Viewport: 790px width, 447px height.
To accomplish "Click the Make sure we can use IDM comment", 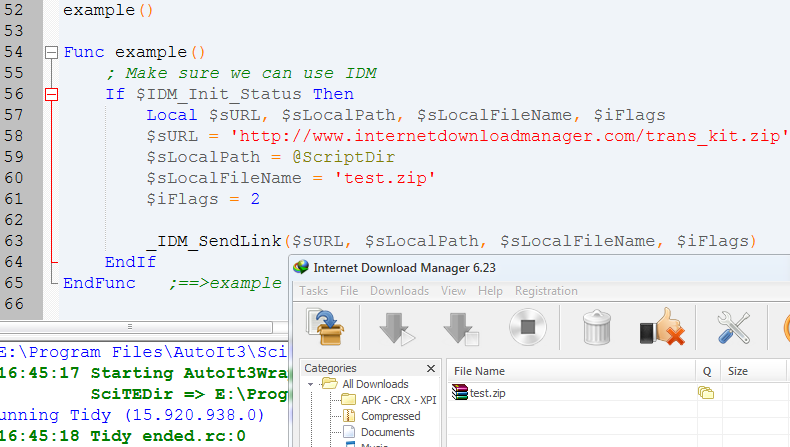I will point(241,73).
